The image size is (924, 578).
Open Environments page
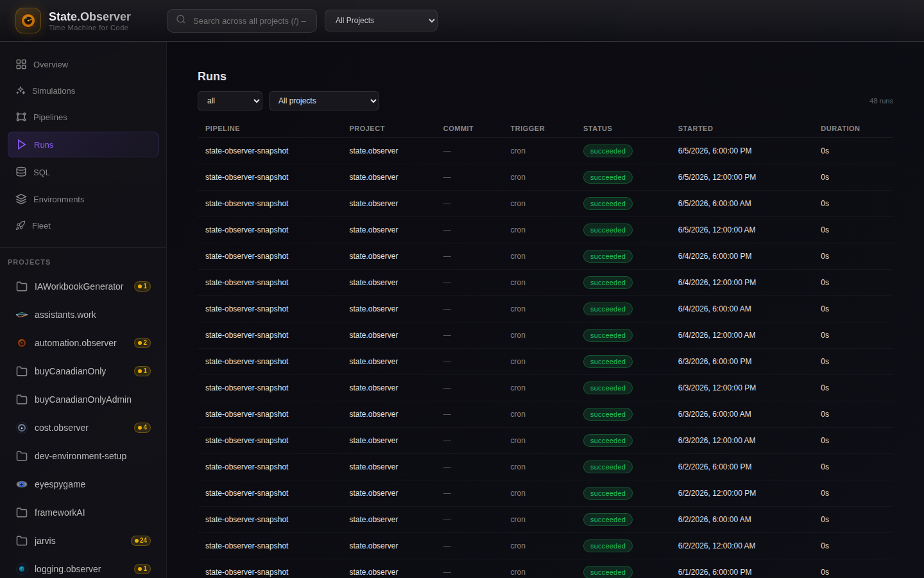click(x=83, y=199)
